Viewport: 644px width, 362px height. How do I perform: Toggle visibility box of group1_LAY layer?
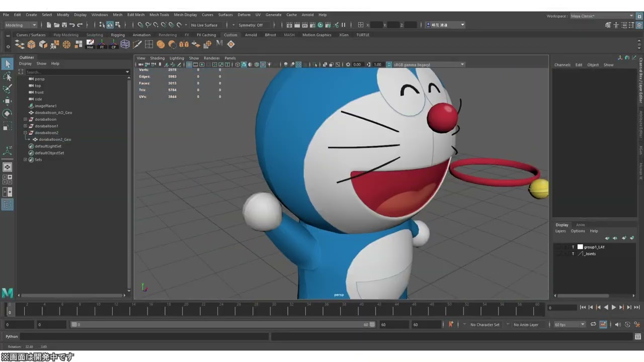(x=558, y=247)
